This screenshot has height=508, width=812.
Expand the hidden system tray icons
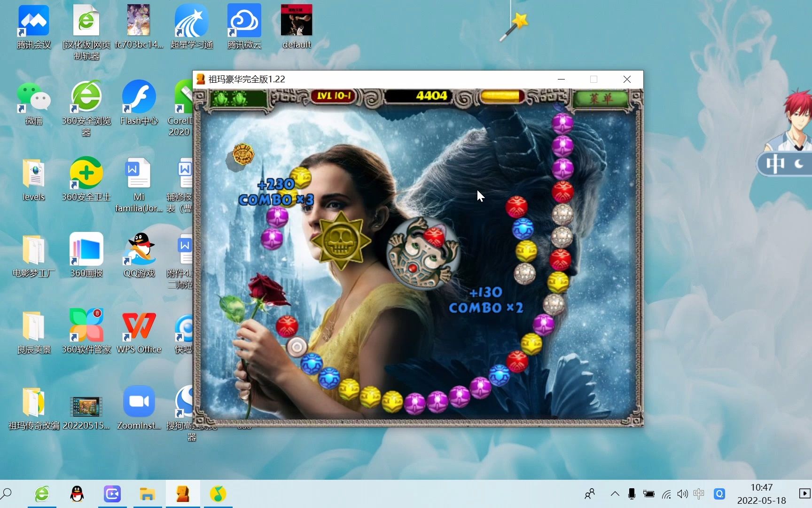pos(615,494)
